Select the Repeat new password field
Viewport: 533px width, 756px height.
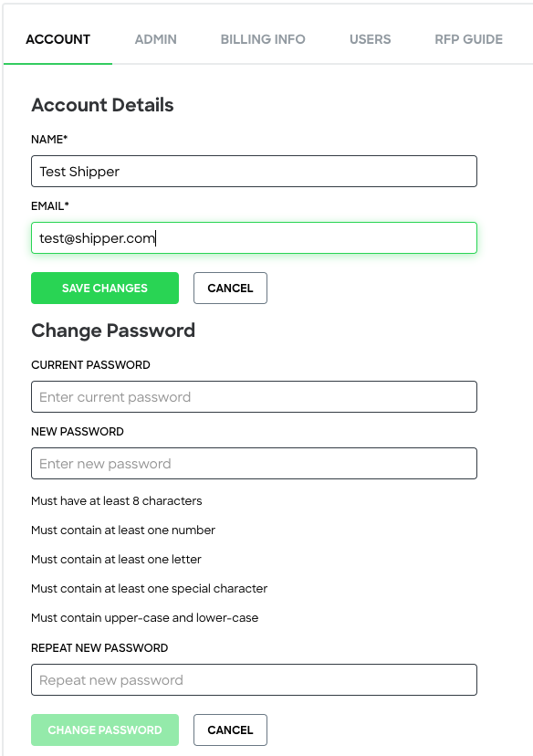[254, 680]
